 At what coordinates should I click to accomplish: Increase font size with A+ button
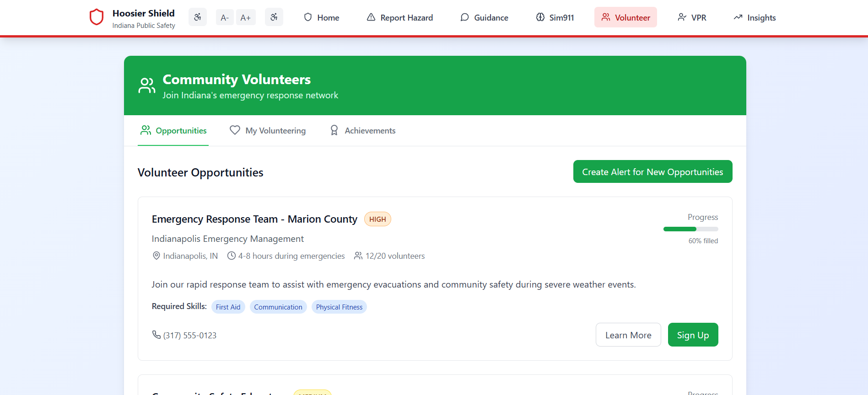click(246, 17)
